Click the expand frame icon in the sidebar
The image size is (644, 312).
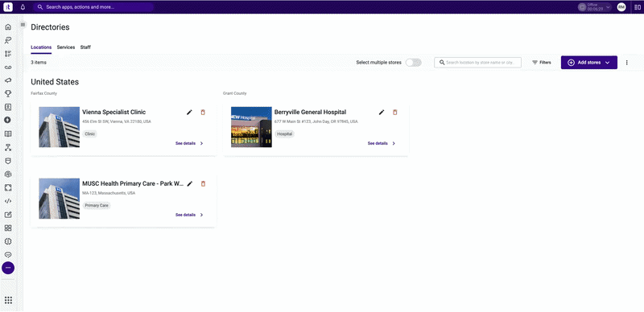point(8,187)
